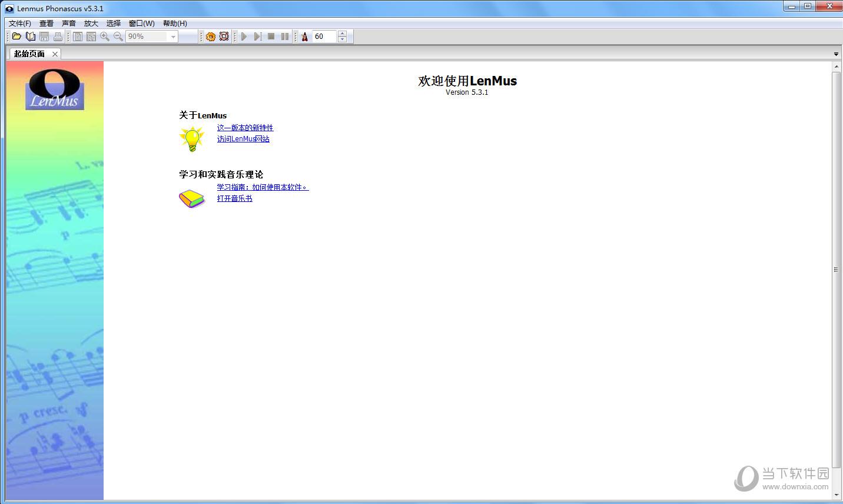Click the print icon in toolbar
843x504 pixels.
tap(58, 37)
